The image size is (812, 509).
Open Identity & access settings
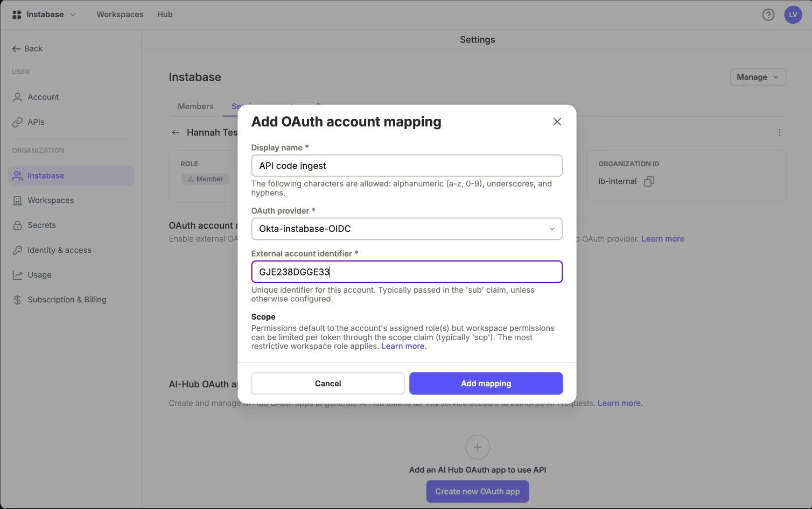click(x=71, y=250)
